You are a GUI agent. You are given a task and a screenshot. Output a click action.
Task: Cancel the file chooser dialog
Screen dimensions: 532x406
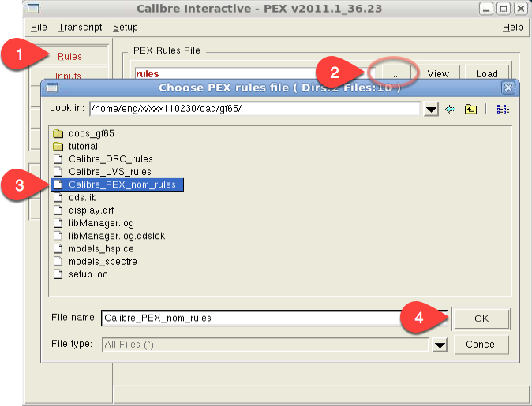(x=481, y=345)
